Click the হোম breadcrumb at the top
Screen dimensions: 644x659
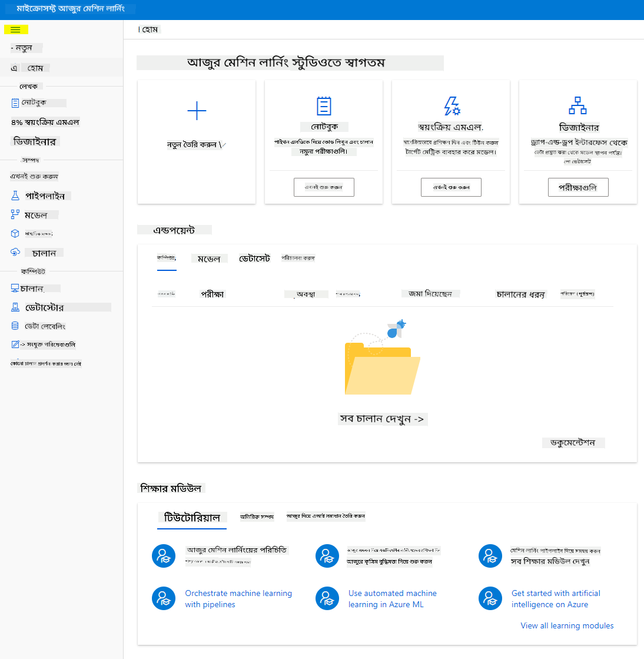[150, 29]
